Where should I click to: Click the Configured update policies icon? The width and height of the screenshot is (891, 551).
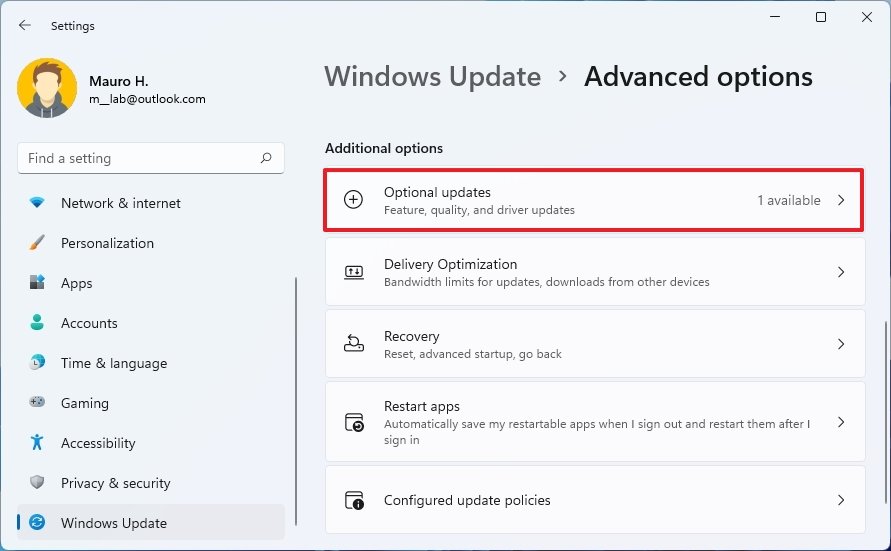354,500
